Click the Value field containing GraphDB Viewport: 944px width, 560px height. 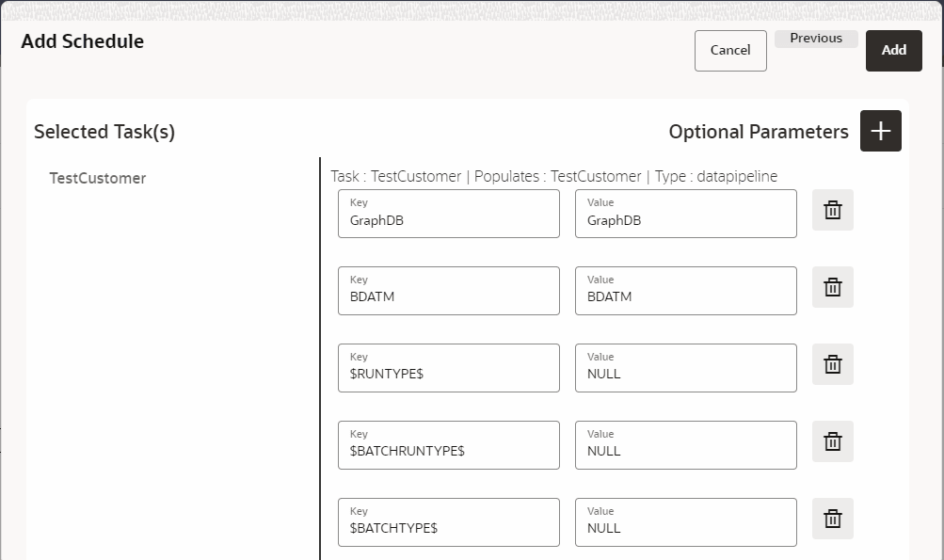pyautogui.click(x=685, y=220)
